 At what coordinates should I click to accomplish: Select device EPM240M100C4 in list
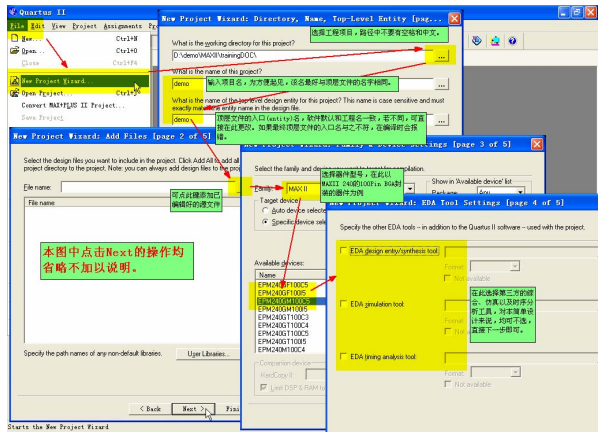[282, 349]
